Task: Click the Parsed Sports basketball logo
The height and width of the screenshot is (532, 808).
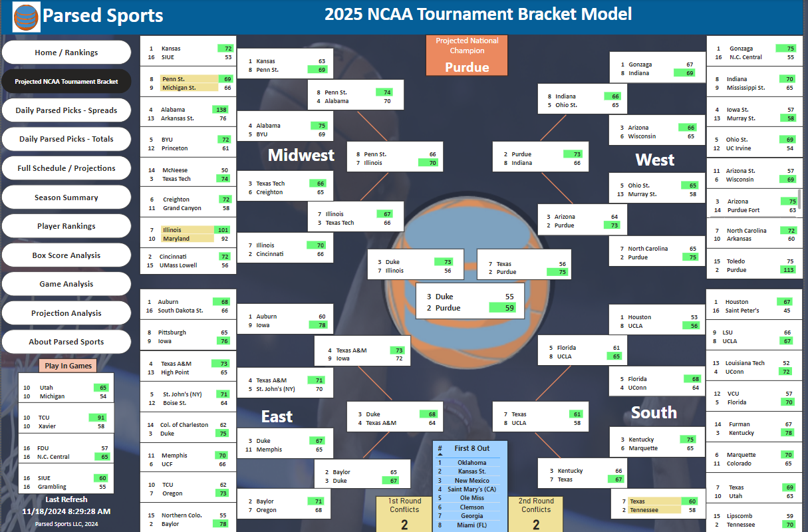Action: pyautogui.click(x=27, y=17)
